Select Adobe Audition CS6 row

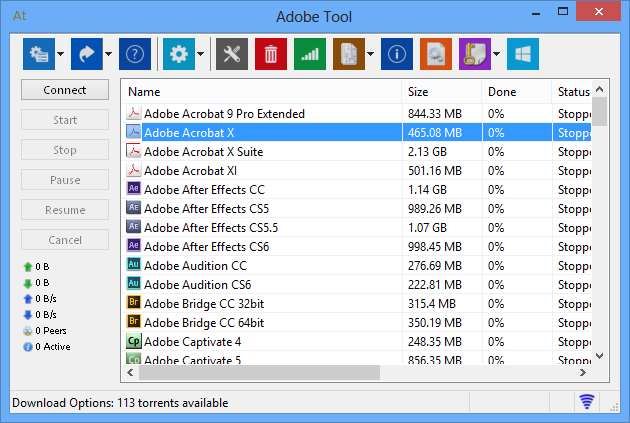(x=356, y=284)
